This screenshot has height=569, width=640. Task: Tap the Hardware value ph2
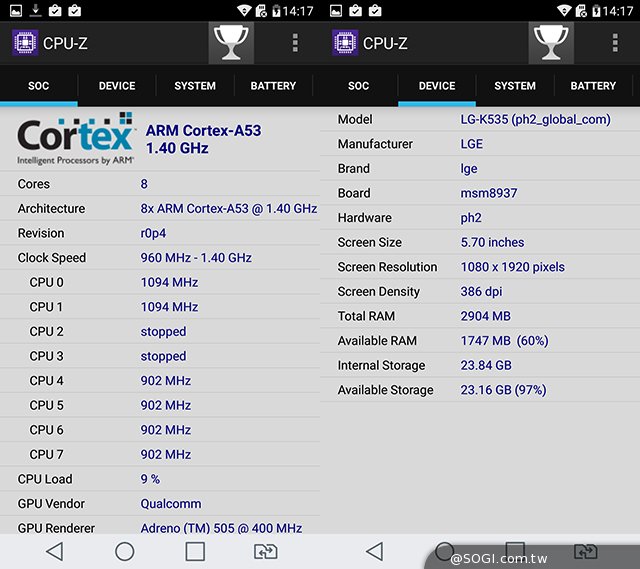point(471,218)
